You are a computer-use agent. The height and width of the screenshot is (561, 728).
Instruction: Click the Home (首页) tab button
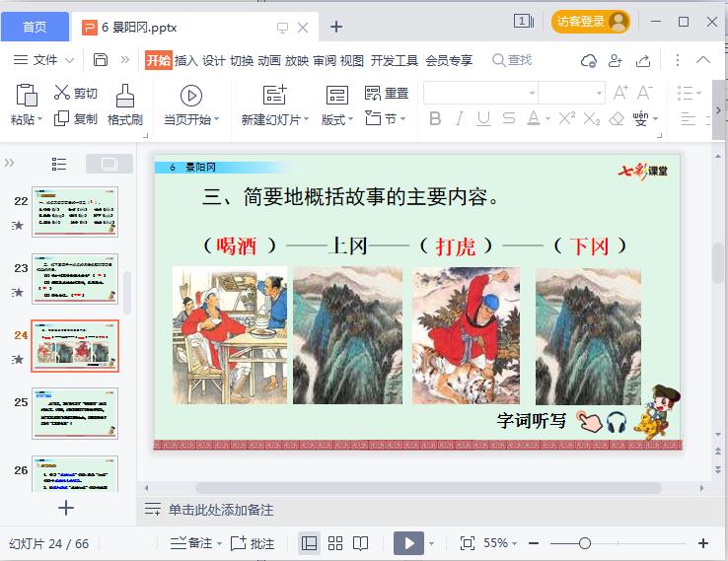tap(35, 27)
